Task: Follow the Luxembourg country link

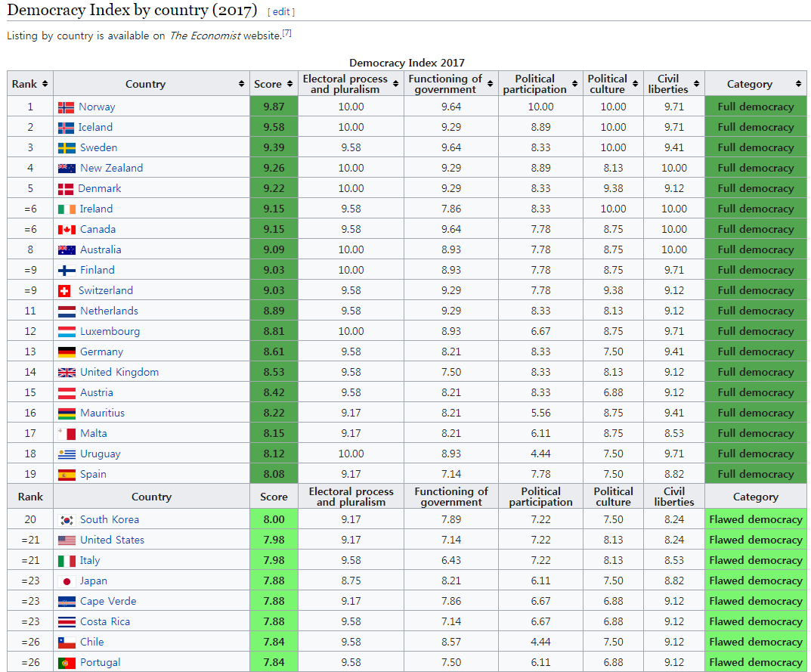Action: coord(110,331)
